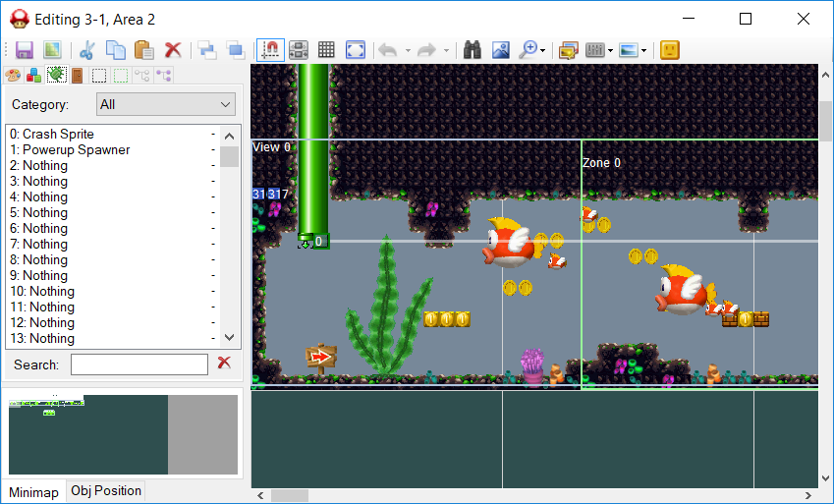This screenshot has height=504, width=834.
Task: Toggle the DS screen preview icon
Action: (299, 50)
